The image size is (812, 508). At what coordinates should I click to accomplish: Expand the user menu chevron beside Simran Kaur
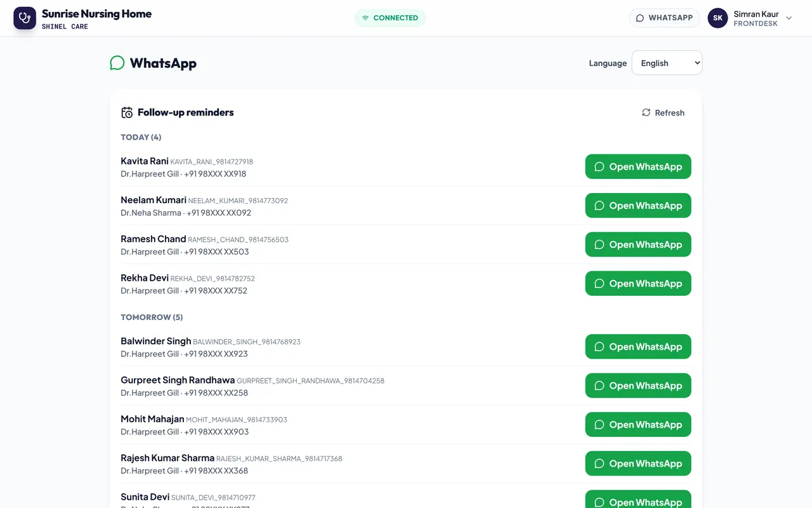point(789,18)
